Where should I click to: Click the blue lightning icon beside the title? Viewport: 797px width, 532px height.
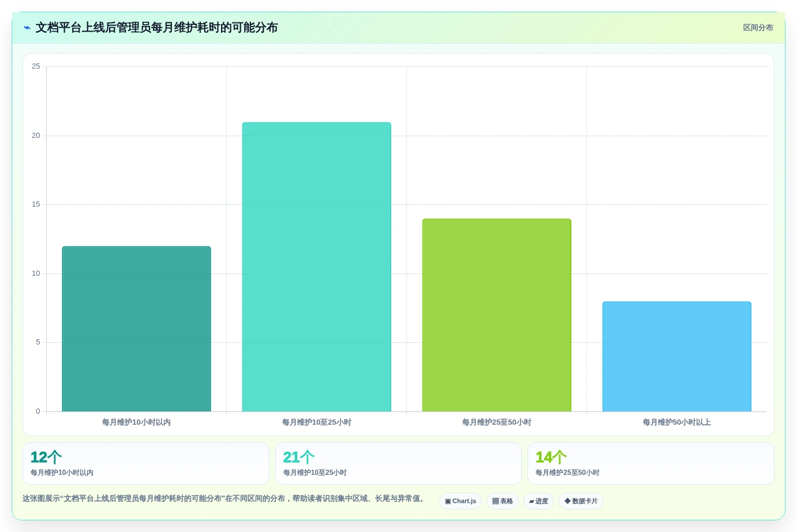[27, 28]
